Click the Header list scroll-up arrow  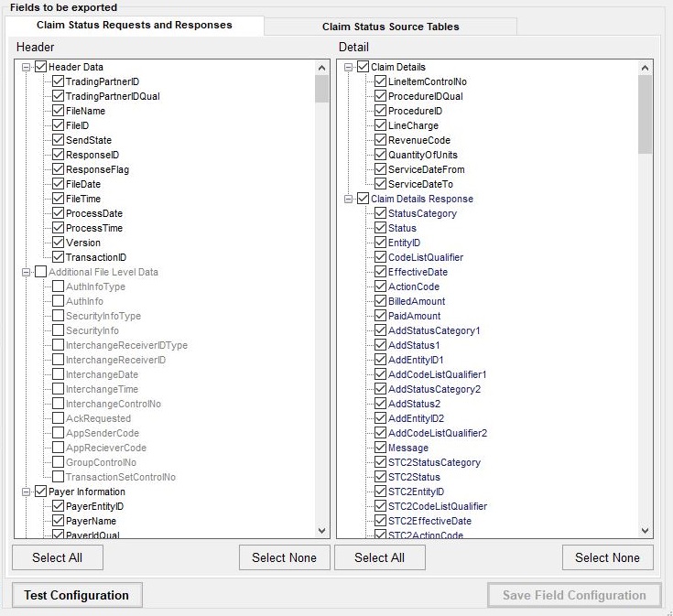[x=322, y=68]
